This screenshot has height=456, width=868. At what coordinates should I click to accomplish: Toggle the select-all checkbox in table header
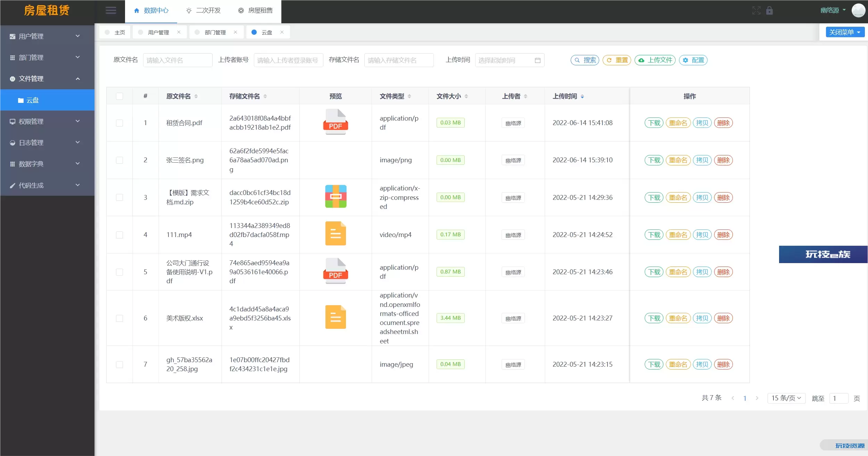[x=119, y=96]
